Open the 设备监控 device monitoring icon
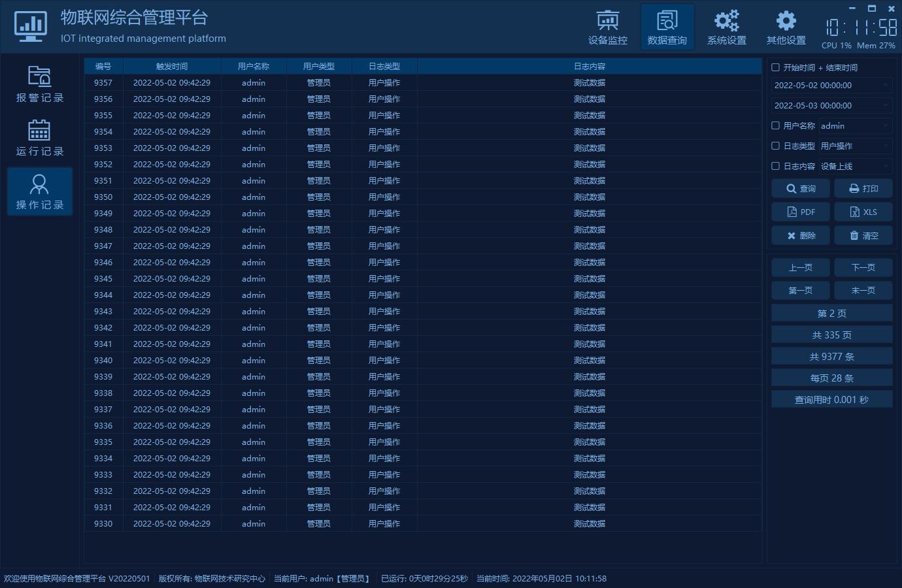 [x=607, y=22]
